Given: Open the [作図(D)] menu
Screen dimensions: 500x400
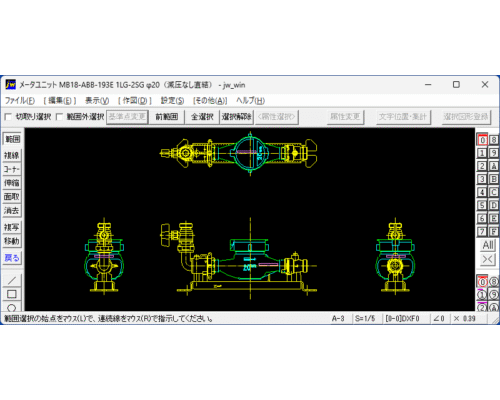Looking at the screenshot, I should 135,101.
